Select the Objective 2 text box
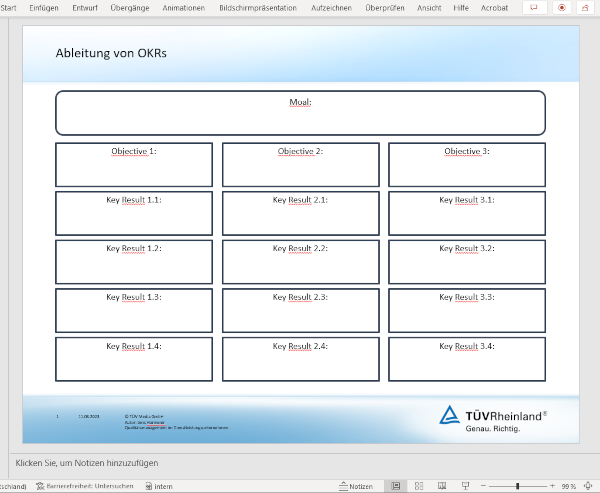The image size is (600, 493). (300, 165)
